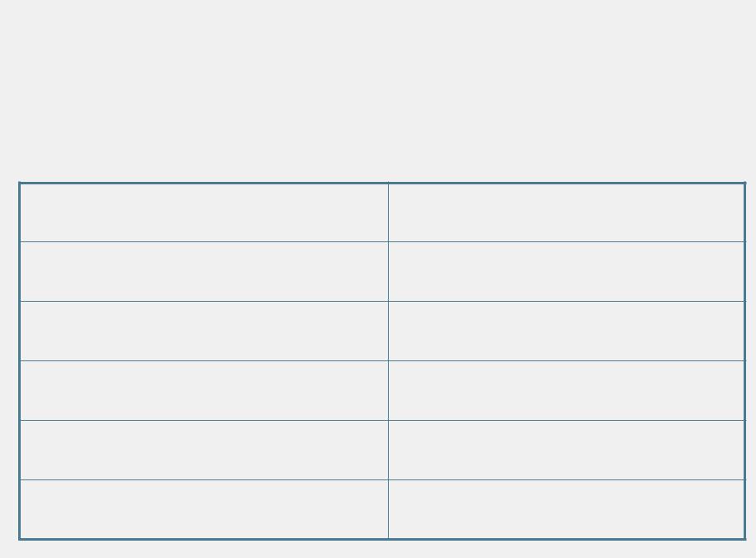Select the first row's left column cell
The image size is (756, 558).
204,212
